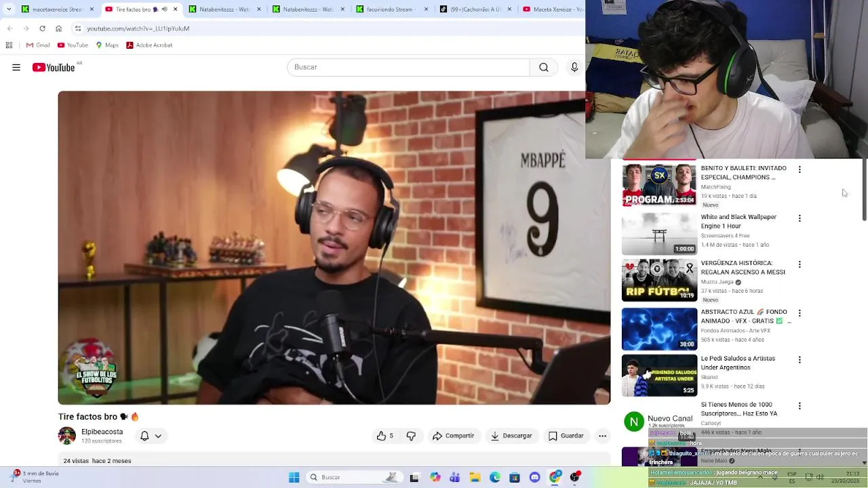Switch to the facuiriondo Stream tab
Viewport: 868px width, 488px height.
(x=393, y=9)
